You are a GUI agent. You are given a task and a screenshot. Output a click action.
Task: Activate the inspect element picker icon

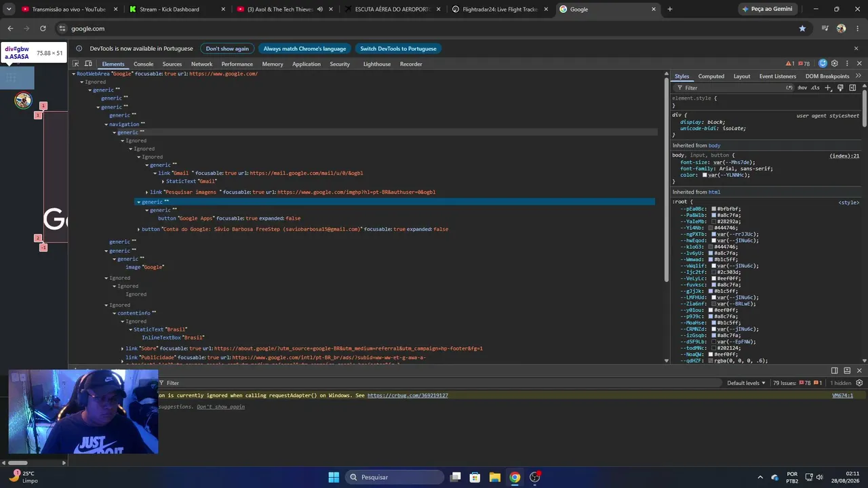click(76, 64)
